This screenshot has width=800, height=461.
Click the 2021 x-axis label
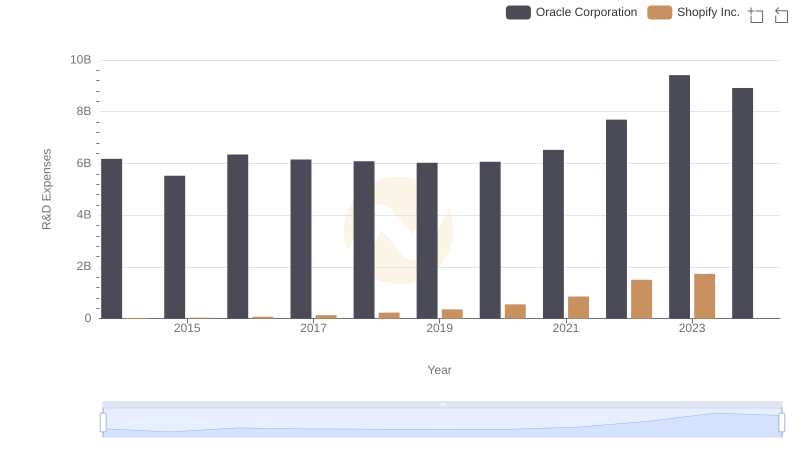(565, 328)
